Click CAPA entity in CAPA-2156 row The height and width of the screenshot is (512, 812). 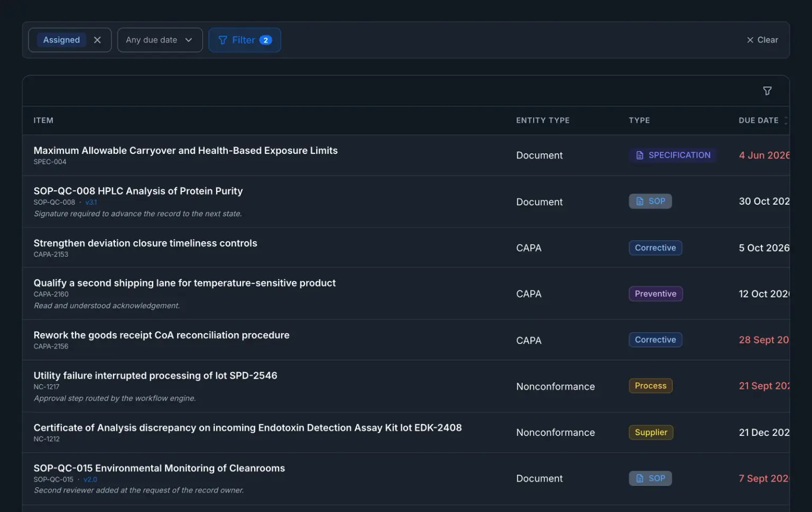tap(529, 341)
